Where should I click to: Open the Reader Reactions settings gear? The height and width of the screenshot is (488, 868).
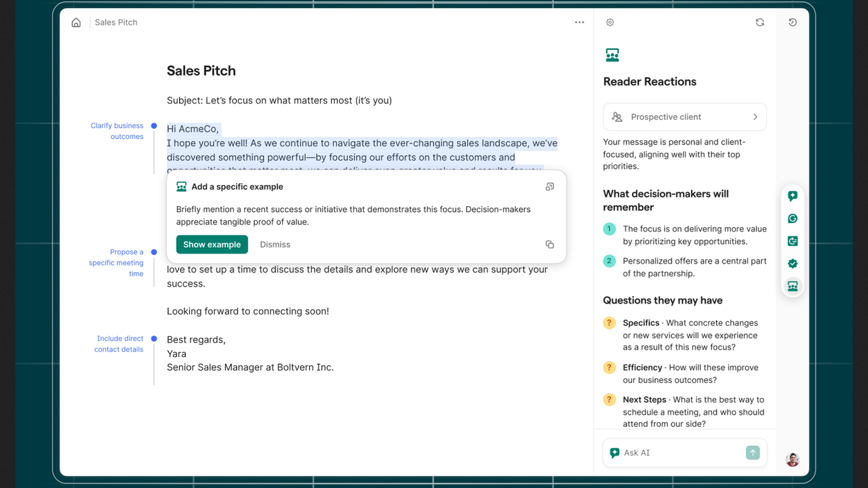pos(610,22)
